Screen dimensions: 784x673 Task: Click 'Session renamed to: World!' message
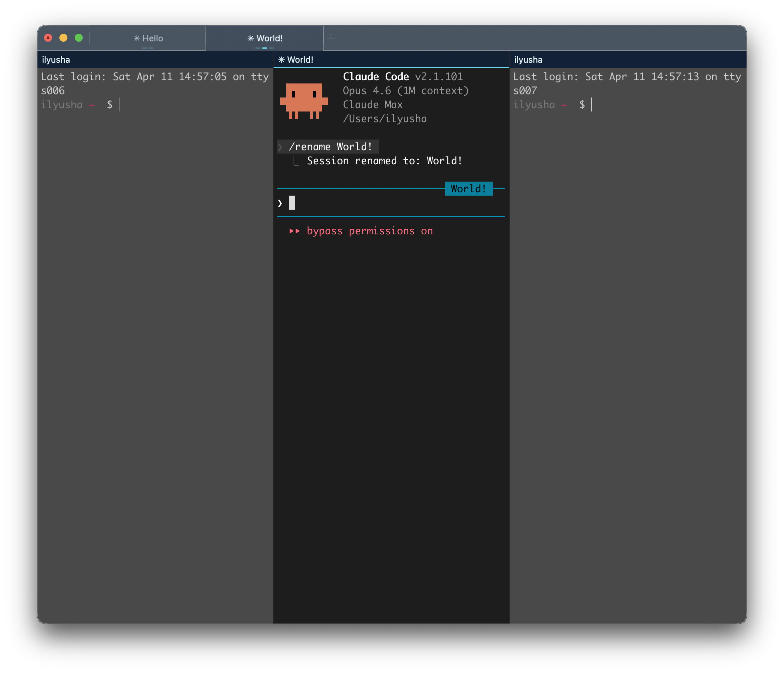coord(384,161)
